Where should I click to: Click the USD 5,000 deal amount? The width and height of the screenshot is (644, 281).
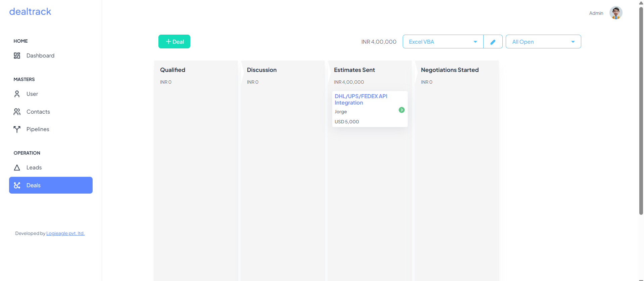pyautogui.click(x=347, y=122)
